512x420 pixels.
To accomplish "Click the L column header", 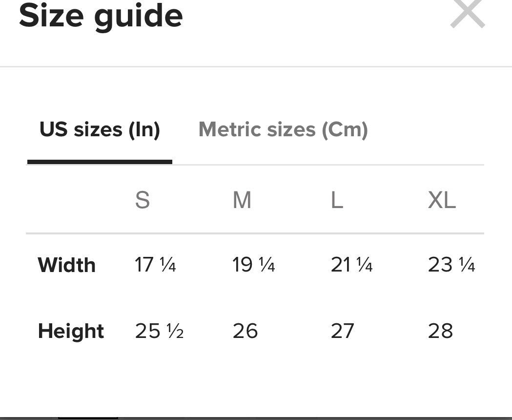I will 337,200.
